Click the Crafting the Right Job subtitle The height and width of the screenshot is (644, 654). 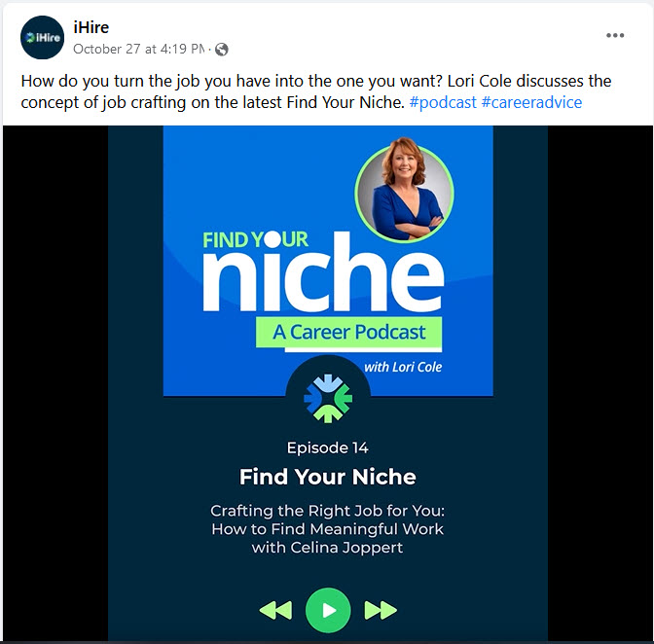click(x=328, y=529)
